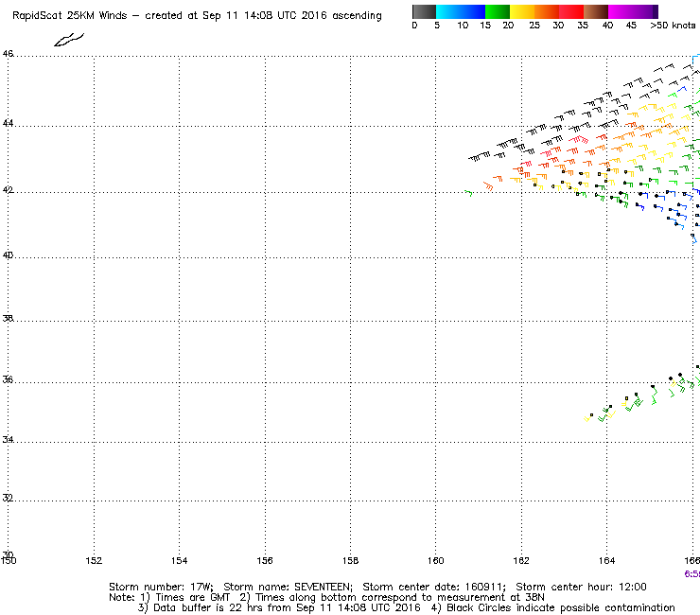Click the longitude label '154'

click(x=180, y=560)
